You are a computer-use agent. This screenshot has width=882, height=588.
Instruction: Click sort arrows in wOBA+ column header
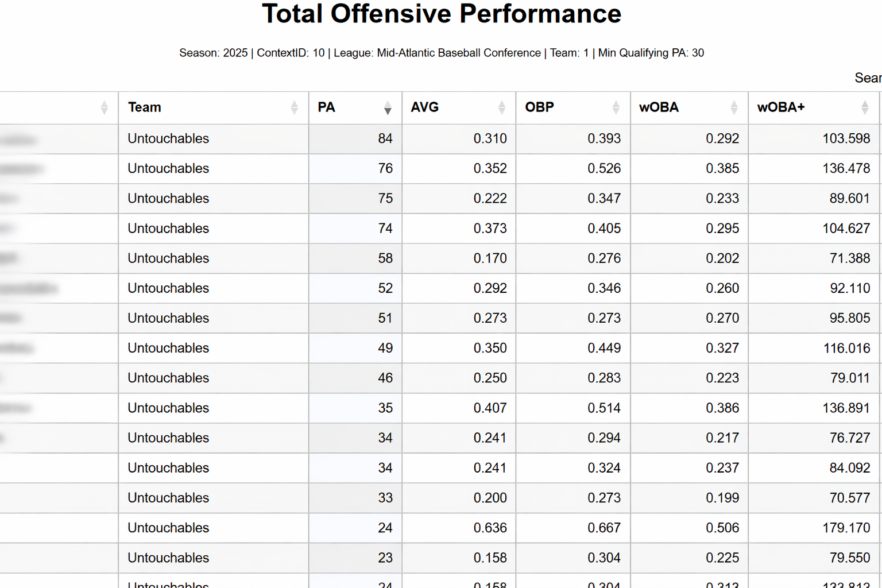pos(864,107)
